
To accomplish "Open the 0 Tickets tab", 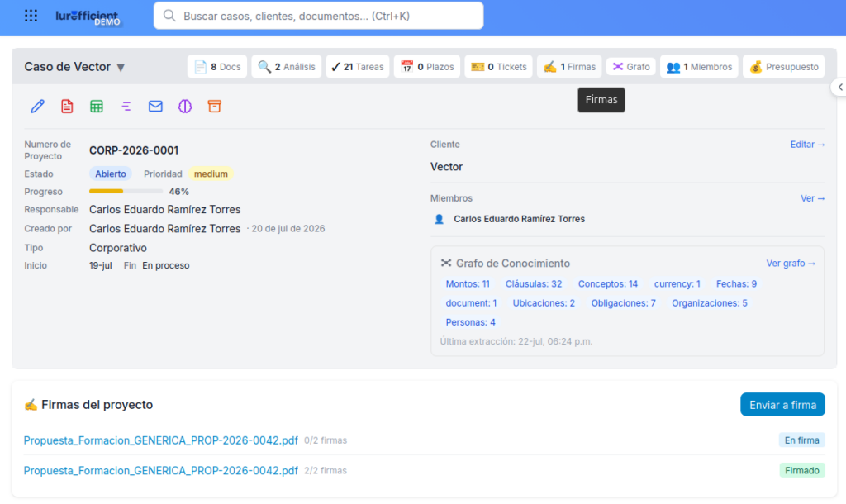I will (x=498, y=67).
